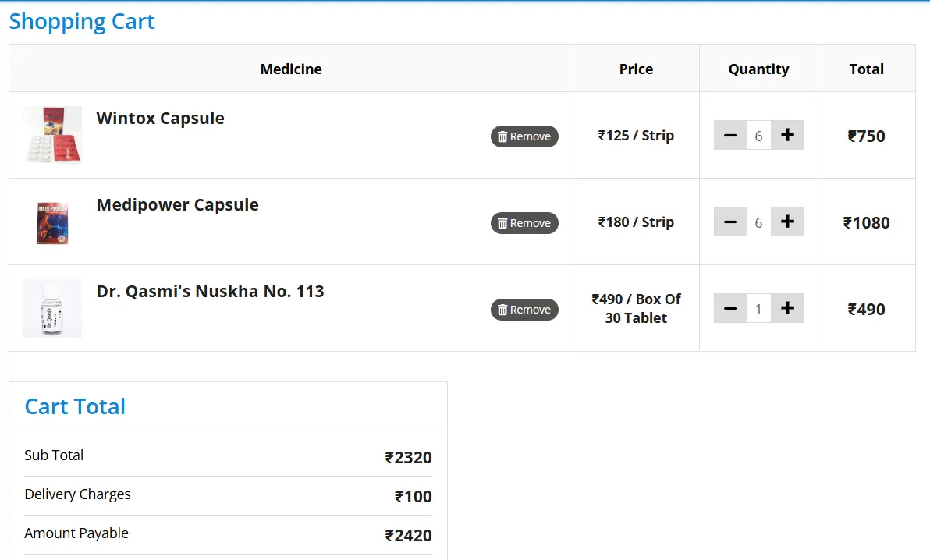Open Dr. Qasmi's Nuskha bottle image

click(52, 309)
